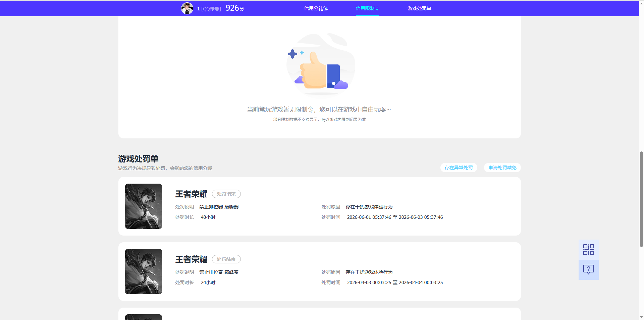The width and height of the screenshot is (644, 320).
Task: Click the 48小时 duration value
Action: point(208,217)
